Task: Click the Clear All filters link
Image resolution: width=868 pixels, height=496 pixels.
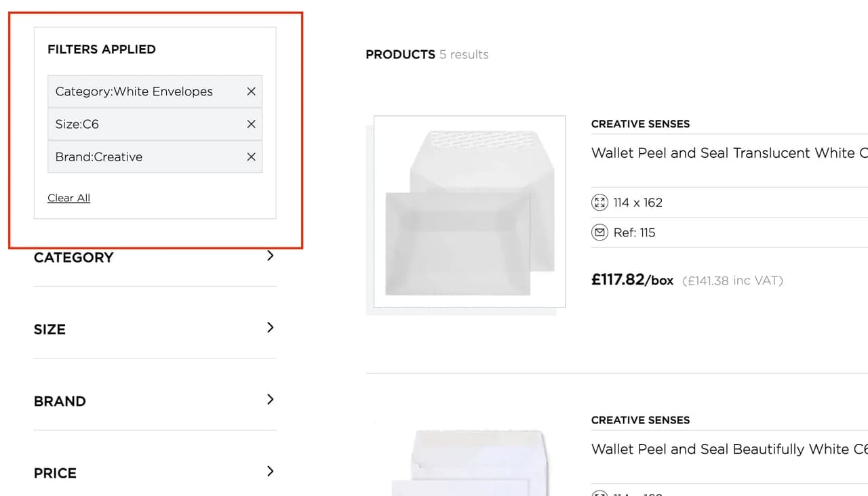Action: click(x=68, y=198)
